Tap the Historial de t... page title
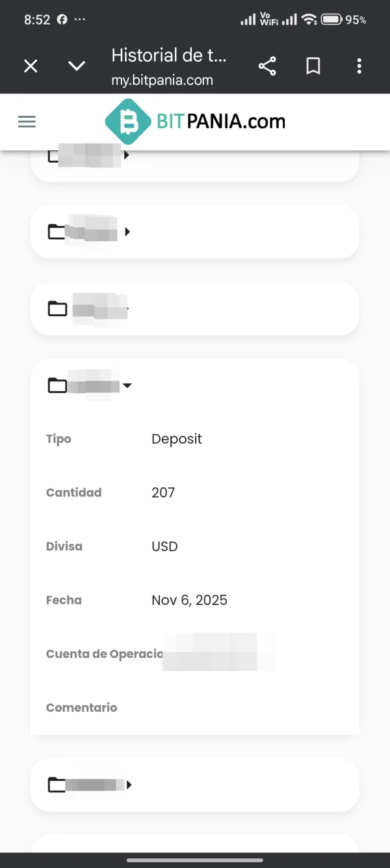The image size is (390, 868). tap(169, 55)
